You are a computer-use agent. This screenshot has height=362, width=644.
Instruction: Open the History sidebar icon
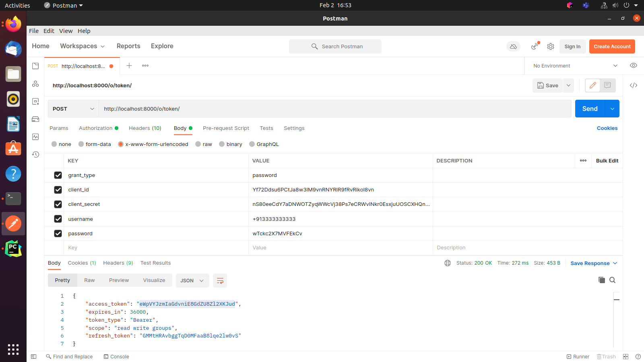[35, 154]
